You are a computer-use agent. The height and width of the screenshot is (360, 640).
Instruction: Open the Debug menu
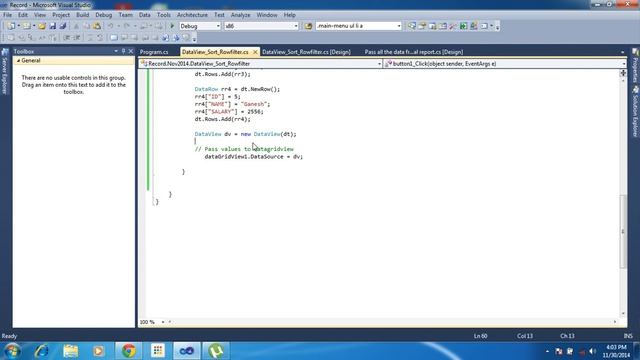click(x=103, y=15)
